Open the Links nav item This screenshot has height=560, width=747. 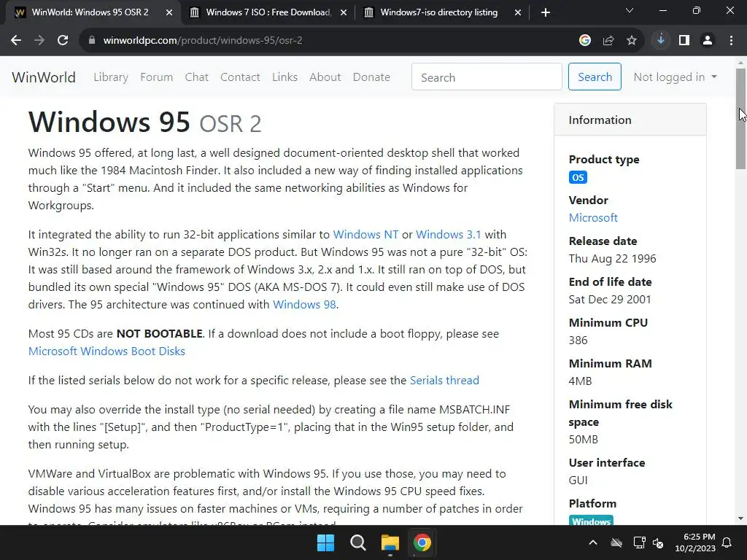pyautogui.click(x=285, y=77)
